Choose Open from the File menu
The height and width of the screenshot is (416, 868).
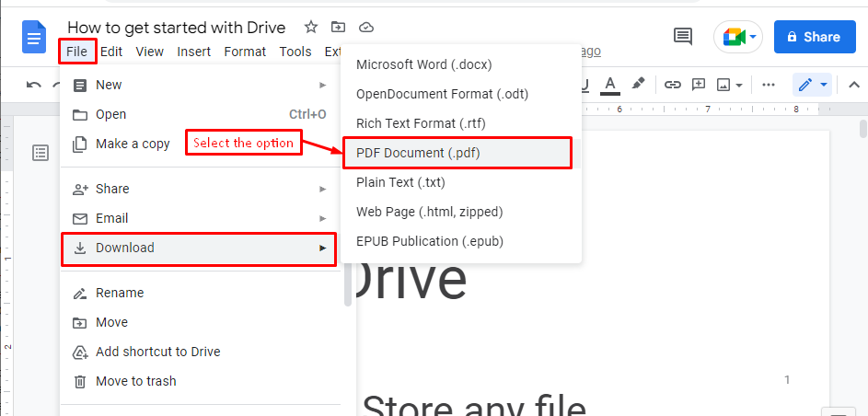201,114
